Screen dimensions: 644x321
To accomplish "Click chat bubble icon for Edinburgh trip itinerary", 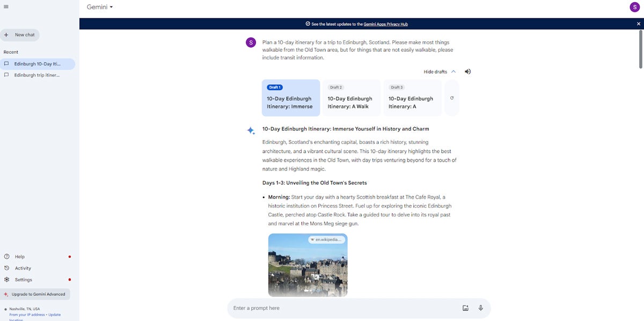I will tap(6, 75).
